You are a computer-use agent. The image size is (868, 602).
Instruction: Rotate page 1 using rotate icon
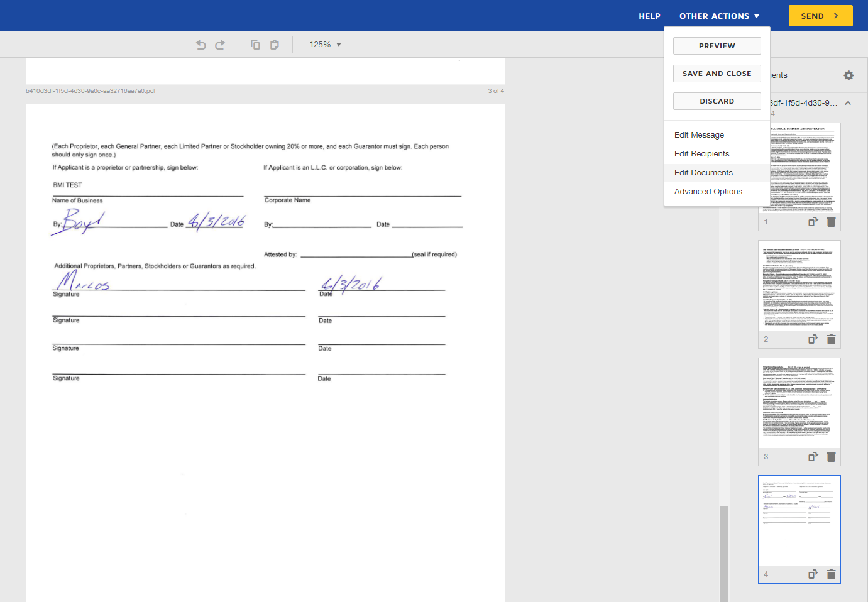pos(813,222)
